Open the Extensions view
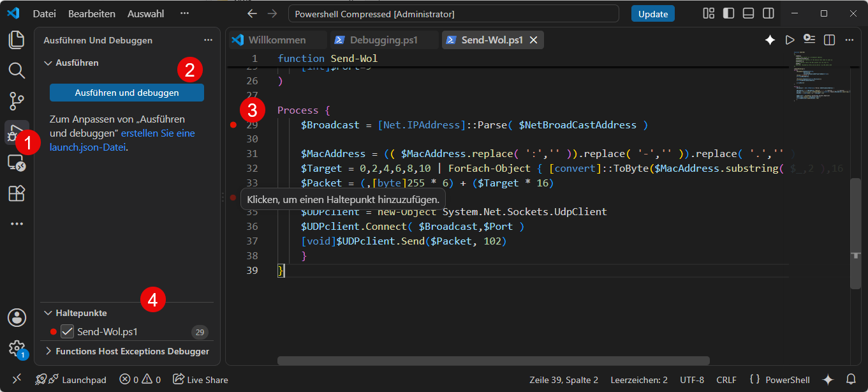 [17, 193]
